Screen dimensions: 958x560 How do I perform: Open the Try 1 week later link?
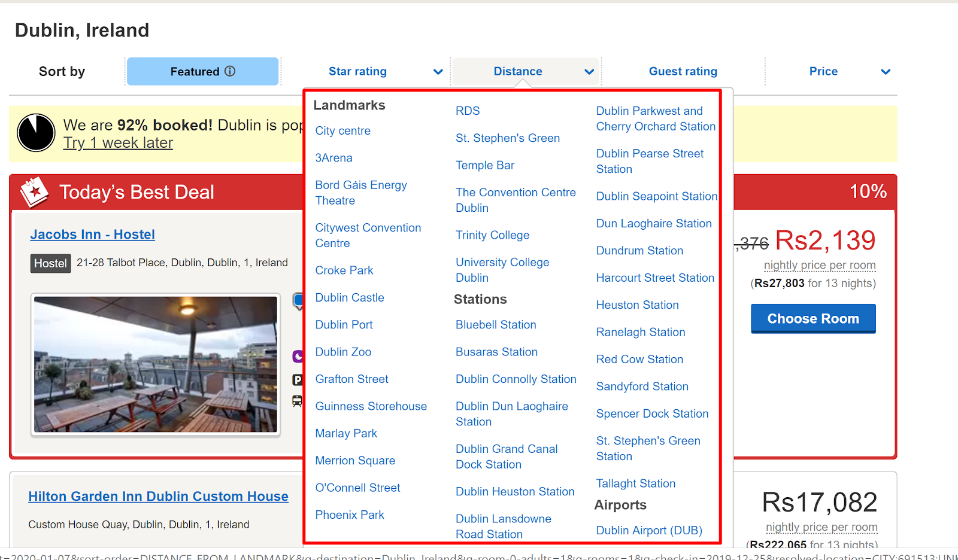(x=117, y=142)
